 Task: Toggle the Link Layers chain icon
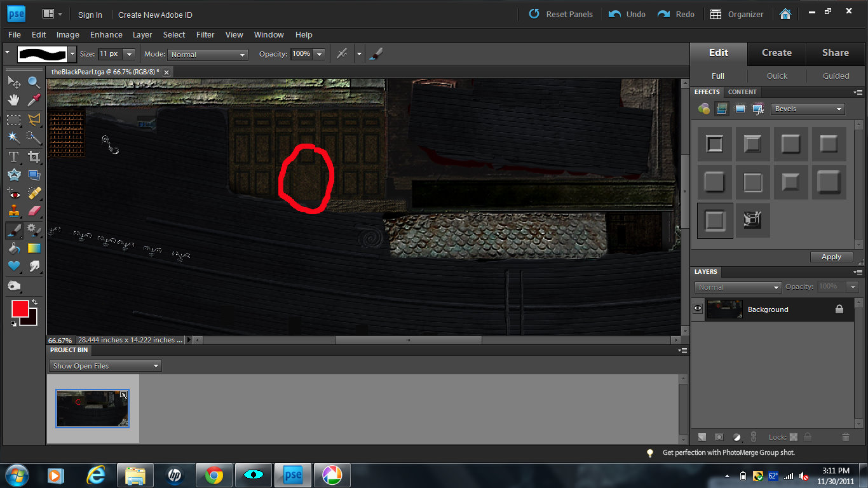[754, 437]
